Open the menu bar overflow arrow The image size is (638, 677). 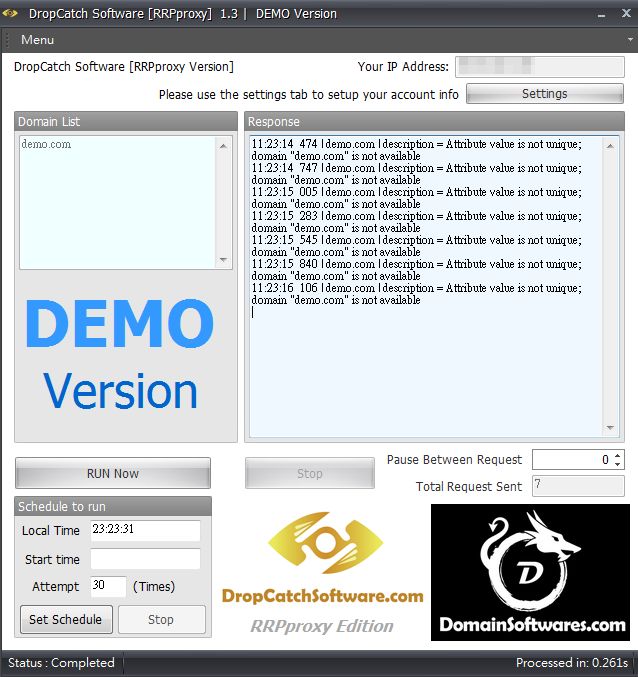coord(630,39)
